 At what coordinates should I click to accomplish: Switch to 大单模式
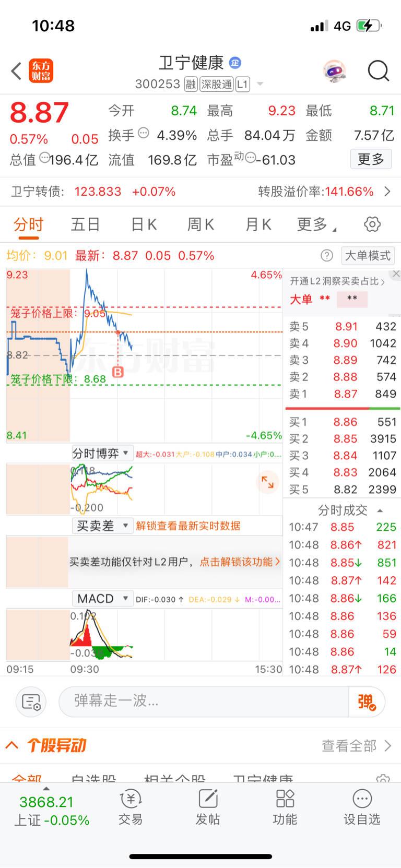click(x=368, y=255)
